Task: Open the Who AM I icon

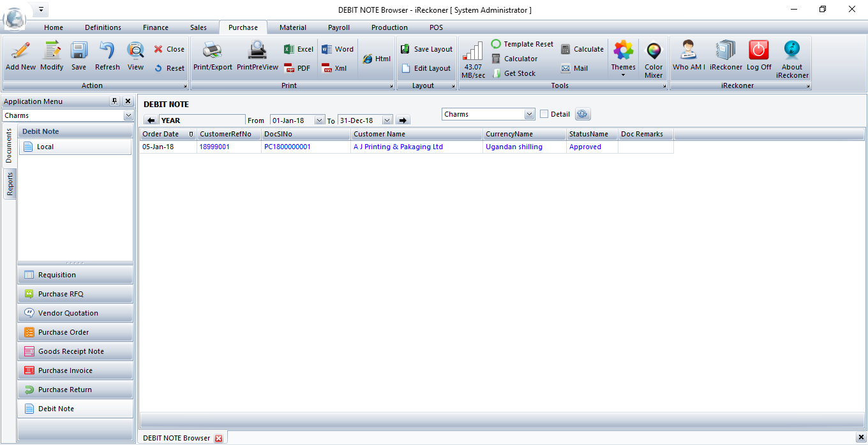Action: [x=689, y=51]
